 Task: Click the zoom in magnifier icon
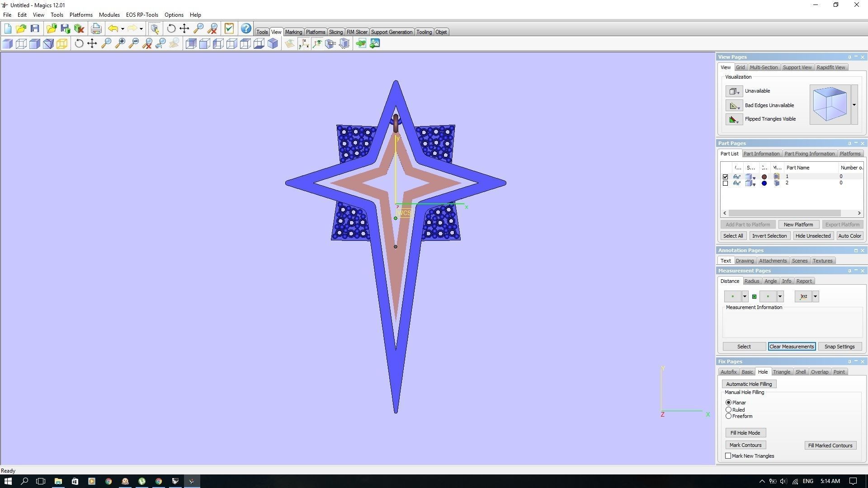pyautogui.click(x=120, y=43)
